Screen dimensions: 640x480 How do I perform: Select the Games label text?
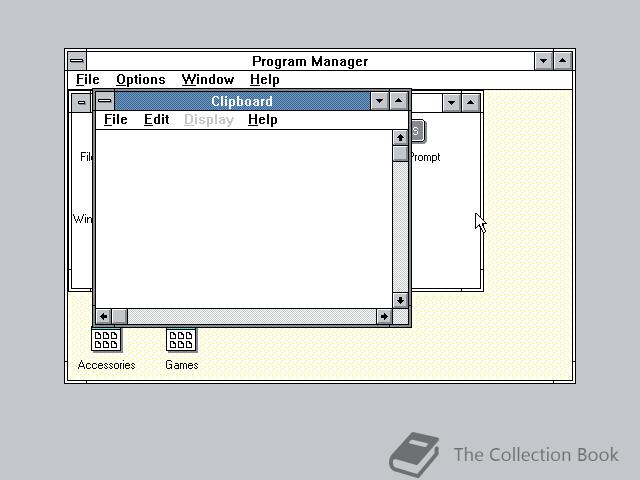pyautogui.click(x=182, y=365)
